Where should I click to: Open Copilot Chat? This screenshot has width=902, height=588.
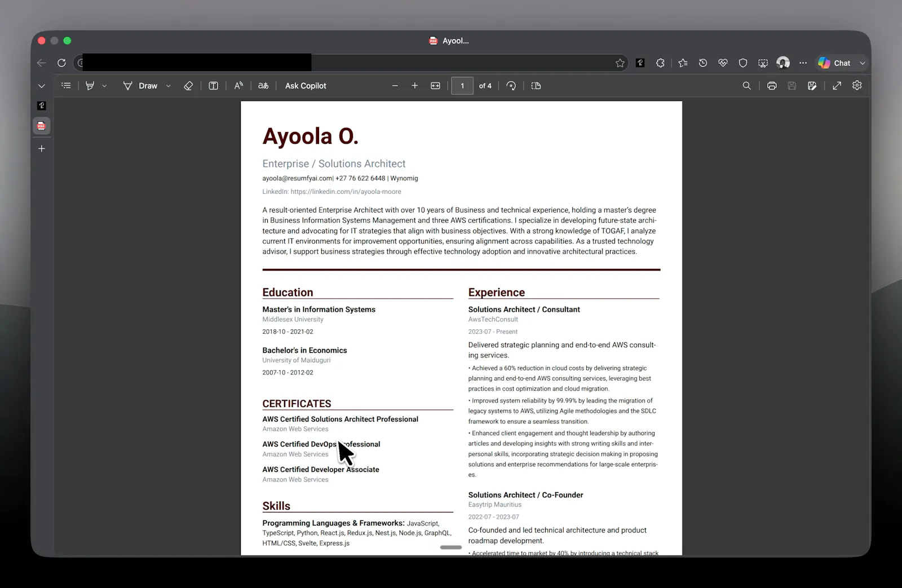834,63
